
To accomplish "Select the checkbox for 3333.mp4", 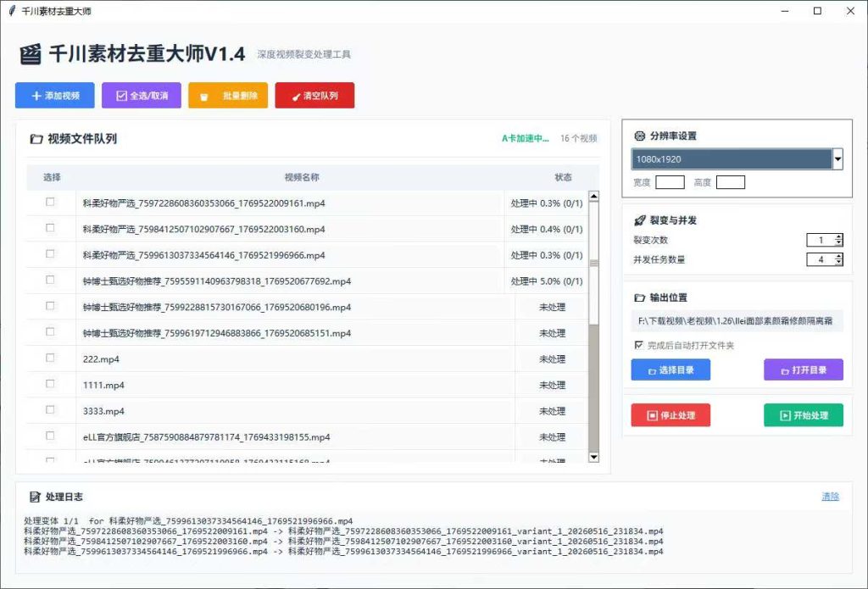I will click(x=50, y=410).
